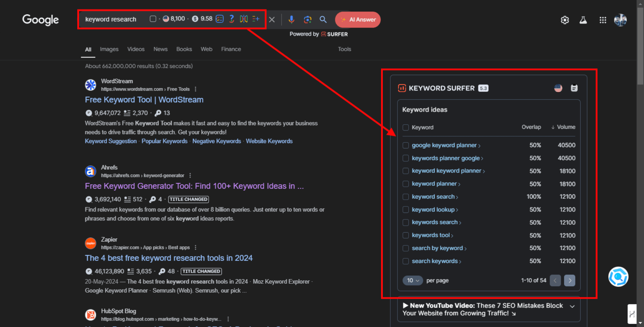Open the Keyword Suggestion sitelink
Viewport: 644px width, 327px height.
[111, 141]
